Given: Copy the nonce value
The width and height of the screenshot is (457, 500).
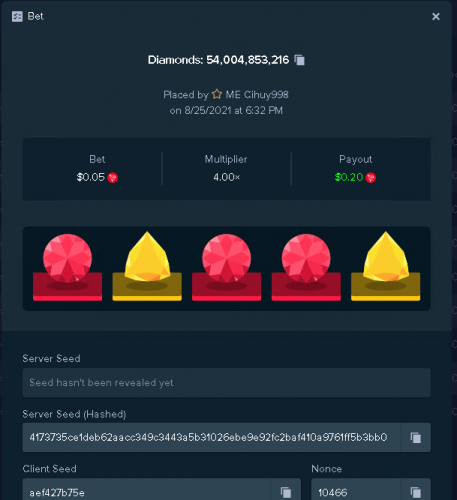Looking at the screenshot, I should point(416,492).
